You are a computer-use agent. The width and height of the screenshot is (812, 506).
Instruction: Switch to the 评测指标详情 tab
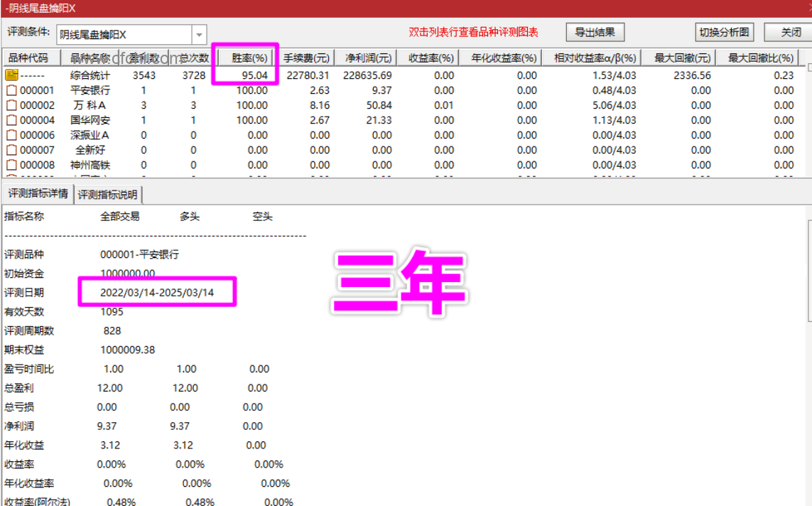tap(38, 194)
